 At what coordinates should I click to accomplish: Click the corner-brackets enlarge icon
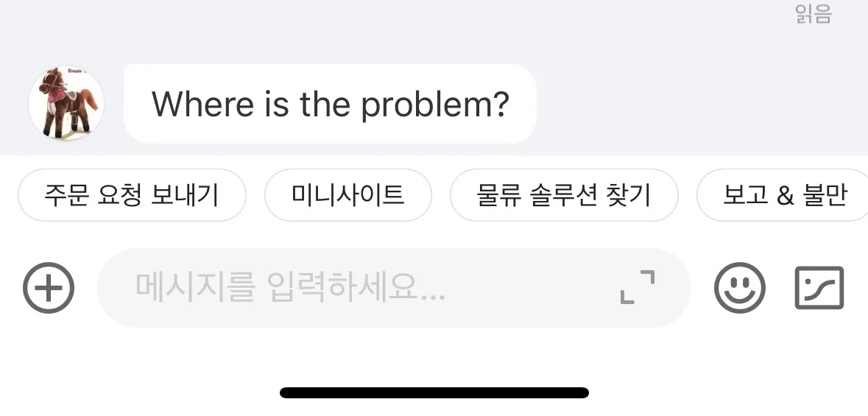(x=637, y=287)
